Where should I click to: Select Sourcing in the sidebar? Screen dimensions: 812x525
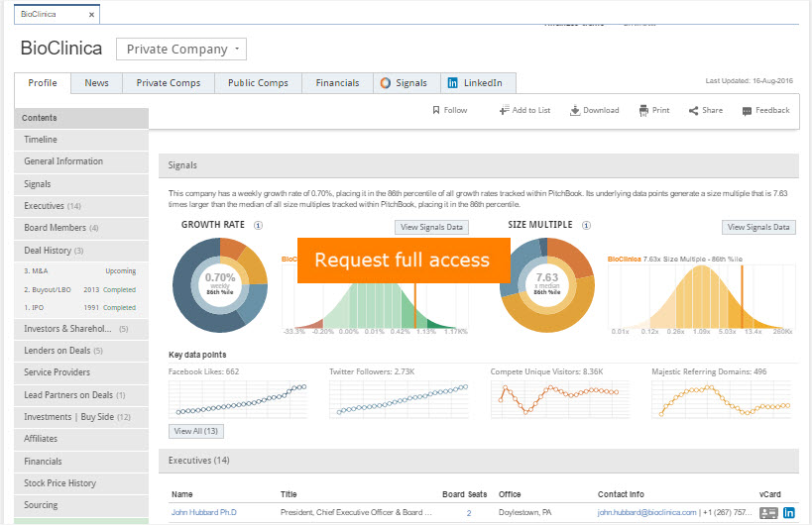81,505
